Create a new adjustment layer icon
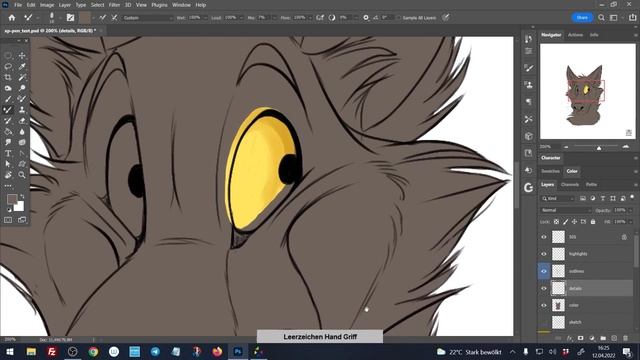Screen dimensions: 640x360 tap(592, 338)
